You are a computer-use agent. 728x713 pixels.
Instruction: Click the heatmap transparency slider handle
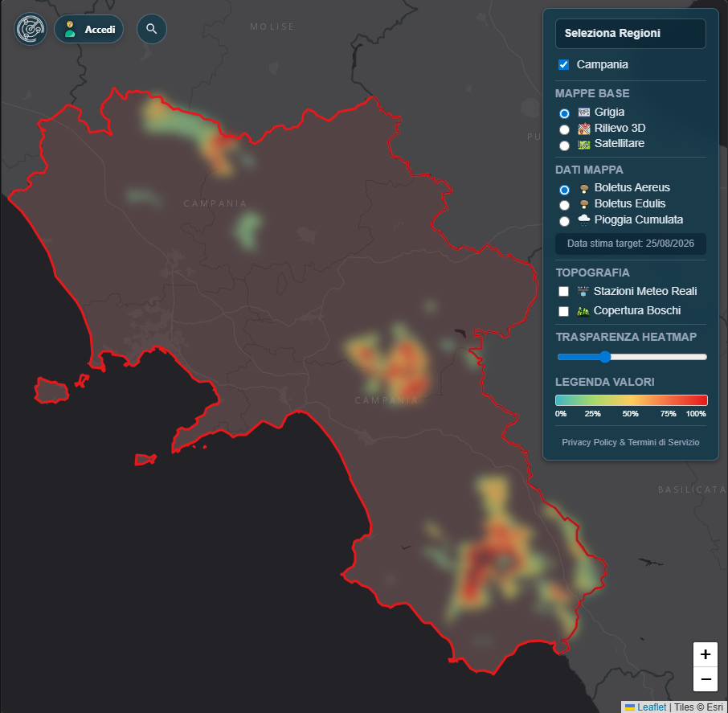(x=604, y=357)
